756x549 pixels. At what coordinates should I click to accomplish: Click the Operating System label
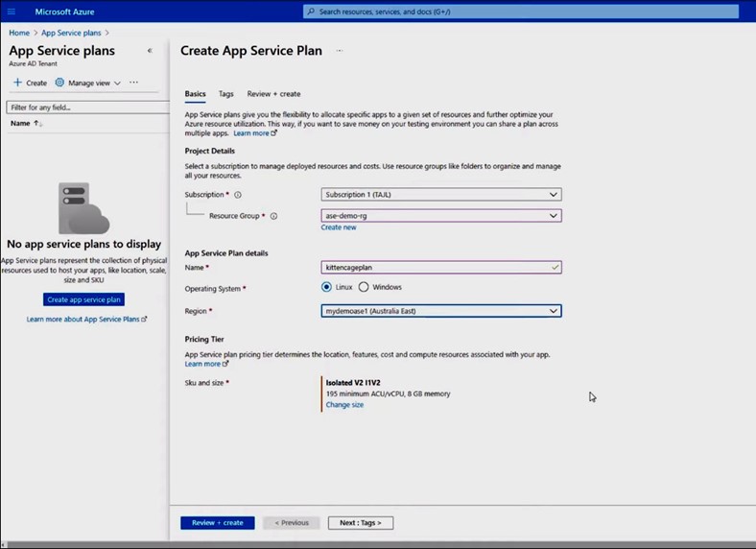click(213, 289)
